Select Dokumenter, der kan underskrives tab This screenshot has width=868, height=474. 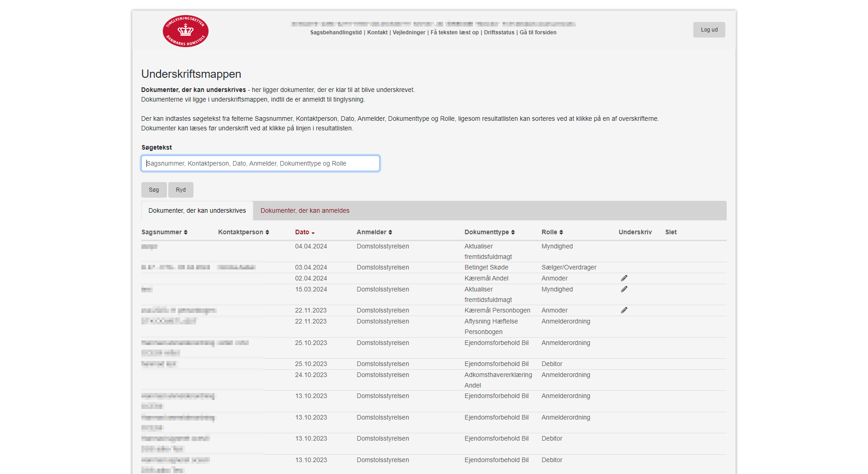[x=197, y=210]
